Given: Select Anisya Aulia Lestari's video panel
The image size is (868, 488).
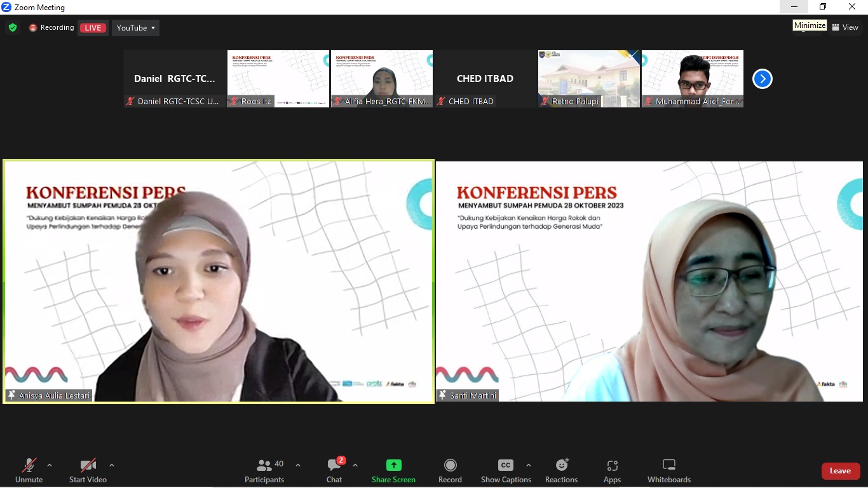Looking at the screenshot, I should click(x=219, y=281).
